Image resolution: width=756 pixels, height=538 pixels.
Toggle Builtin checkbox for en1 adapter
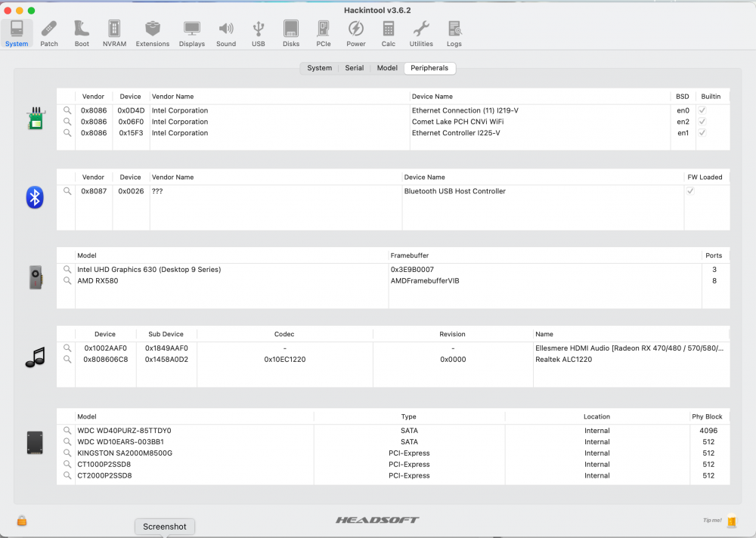[x=702, y=132]
